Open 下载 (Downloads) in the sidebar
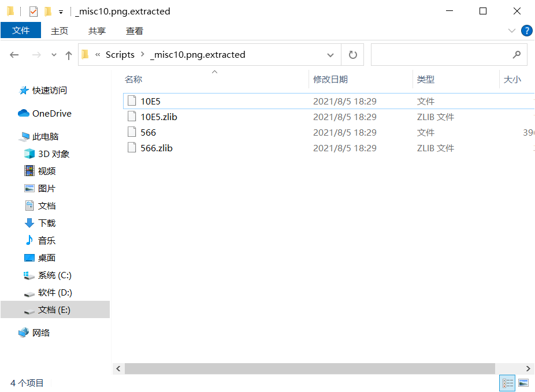 pyautogui.click(x=46, y=223)
